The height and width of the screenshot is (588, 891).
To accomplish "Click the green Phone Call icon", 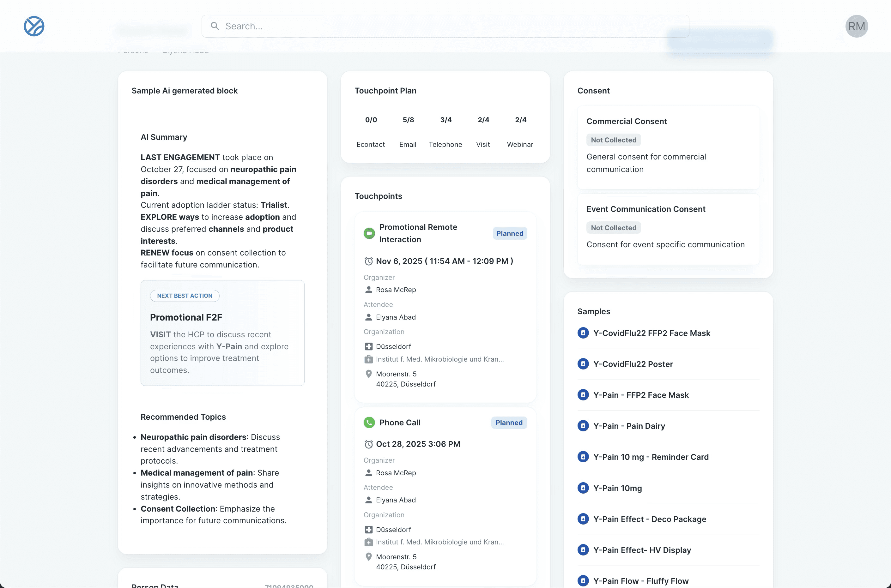I will (x=369, y=423).
